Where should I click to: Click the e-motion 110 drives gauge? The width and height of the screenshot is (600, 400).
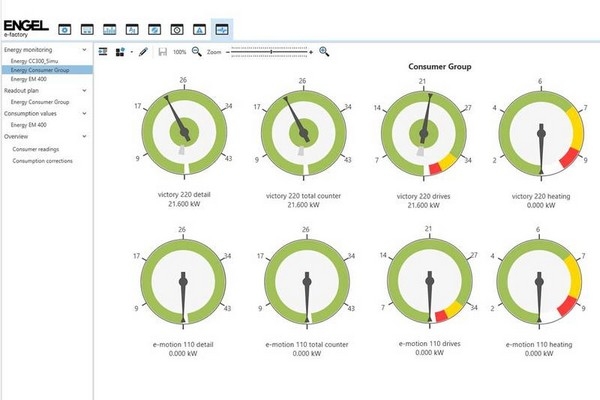pos(430,281)
